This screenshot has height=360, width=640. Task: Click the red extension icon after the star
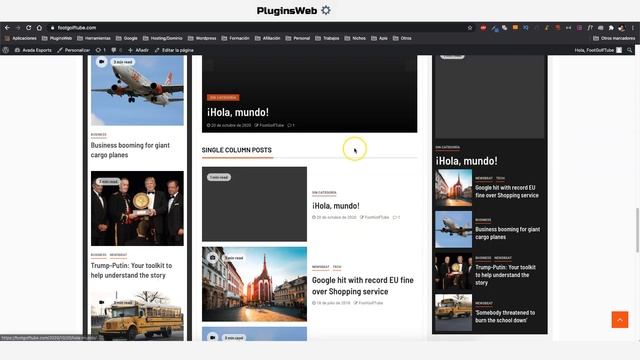(483, 28)
